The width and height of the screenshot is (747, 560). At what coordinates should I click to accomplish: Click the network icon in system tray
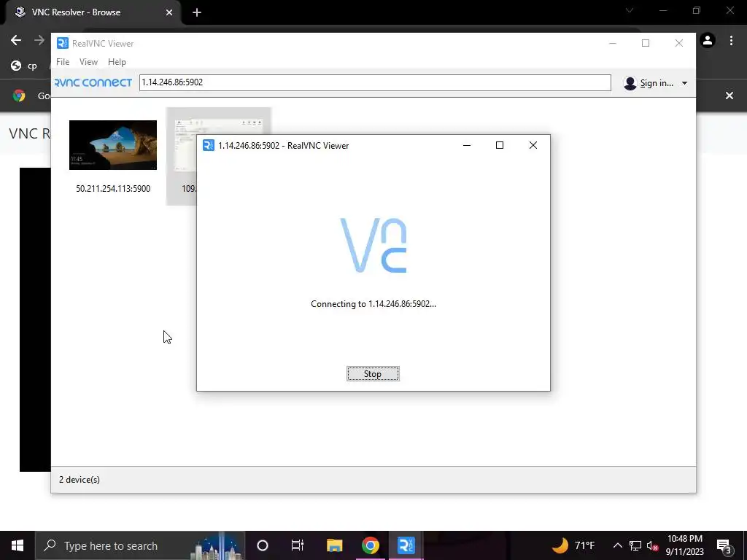(x=635, y=545)
